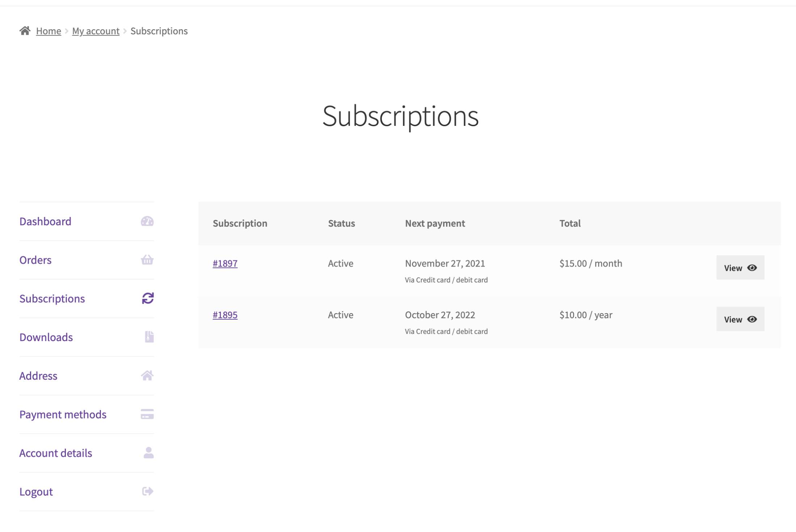Select Logout from the sidebar menu
This screenshot has height=532, width=796.
point(36,491)
